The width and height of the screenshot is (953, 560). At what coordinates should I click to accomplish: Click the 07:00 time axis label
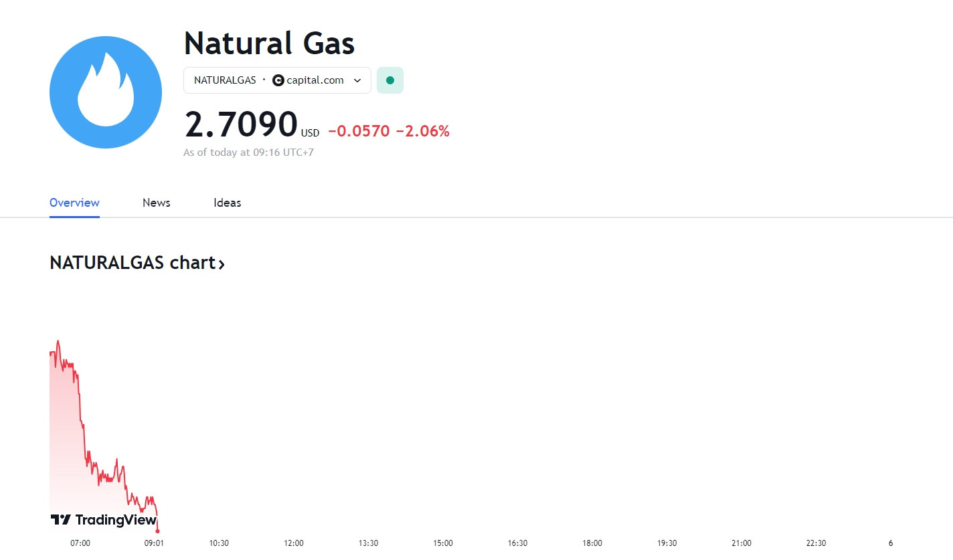pyautogui.click(x=80, y=543)
